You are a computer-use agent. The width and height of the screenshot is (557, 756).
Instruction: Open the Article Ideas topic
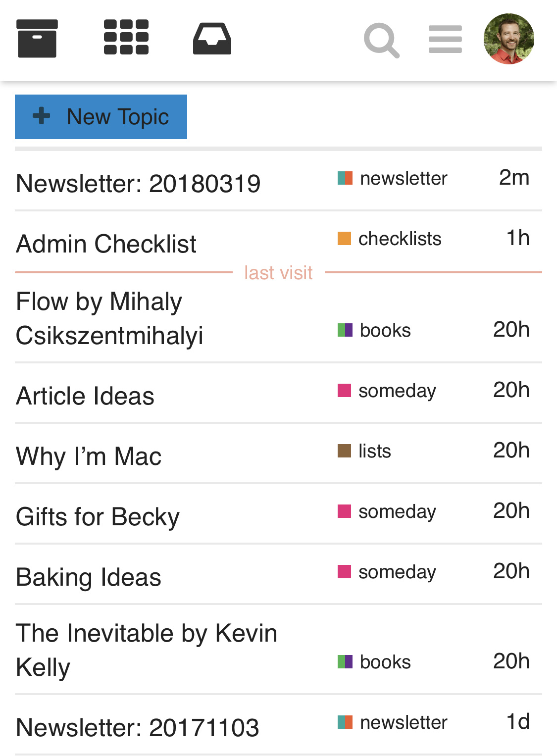coord(85,396)
